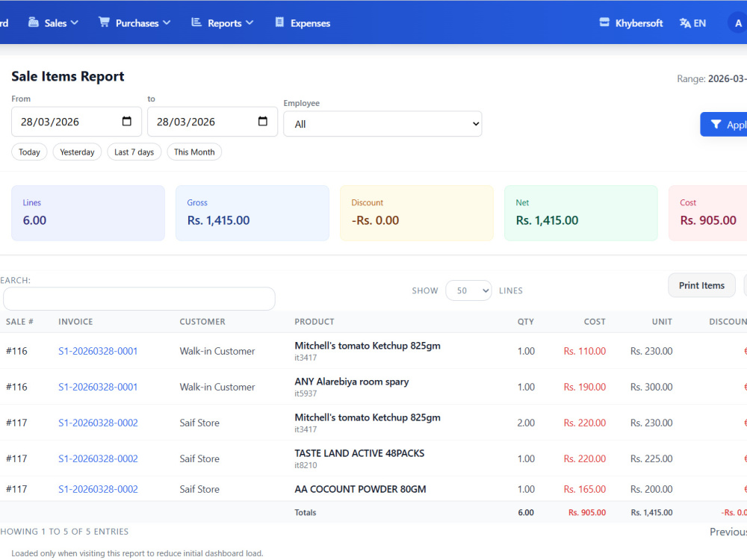
Task: Sort by SALE # column header
Action: (19, 322)
